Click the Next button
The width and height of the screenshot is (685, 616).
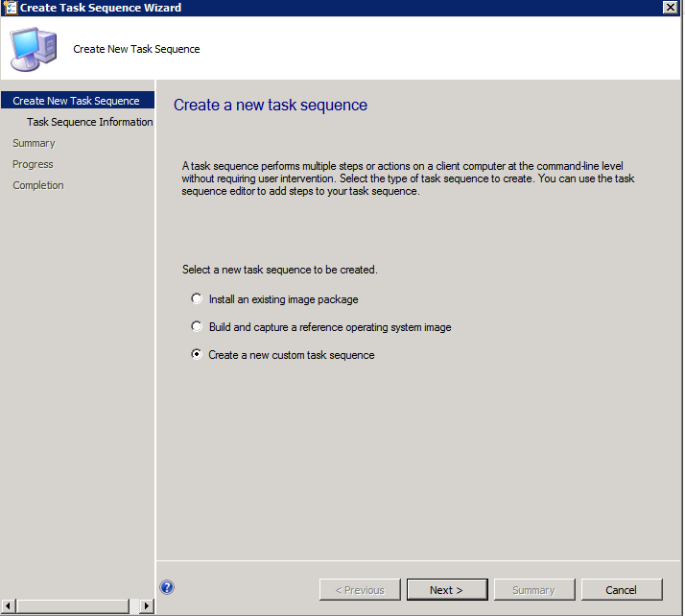447,590
